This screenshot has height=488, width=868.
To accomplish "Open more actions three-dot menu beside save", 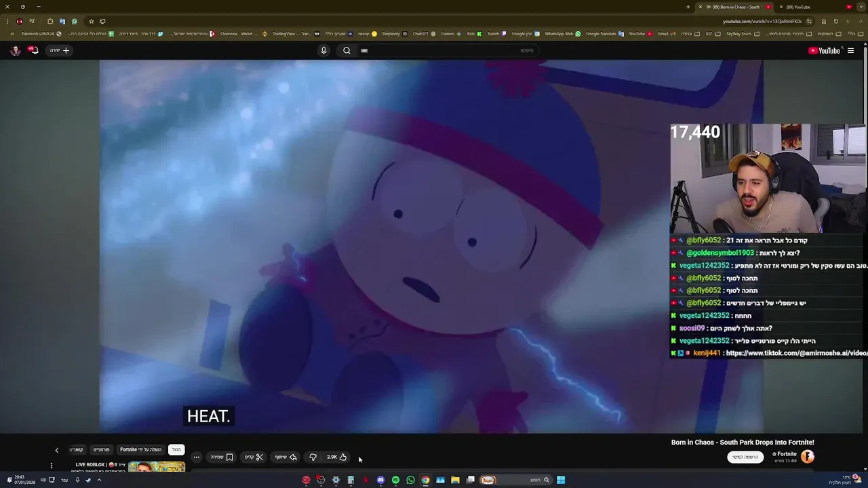I will click(197, 457).
